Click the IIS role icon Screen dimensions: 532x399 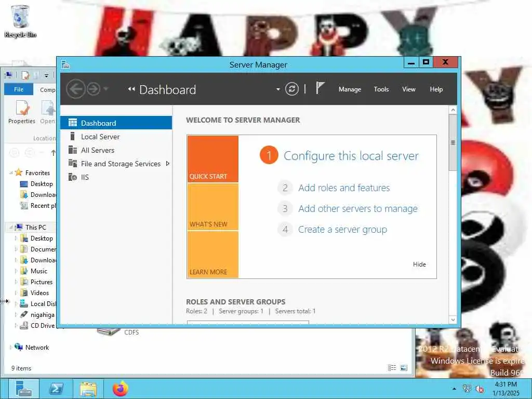tap(73, 177)
